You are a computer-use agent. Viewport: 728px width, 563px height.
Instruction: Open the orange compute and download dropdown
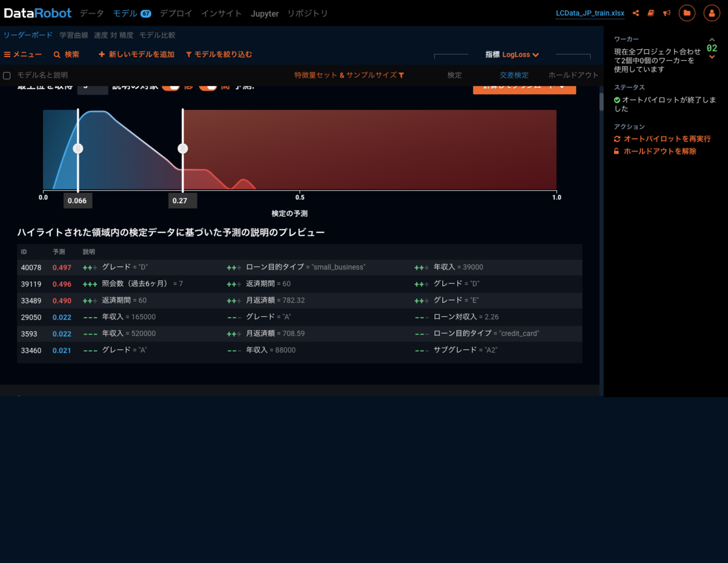pyautogui.click(x=525, y=89)
